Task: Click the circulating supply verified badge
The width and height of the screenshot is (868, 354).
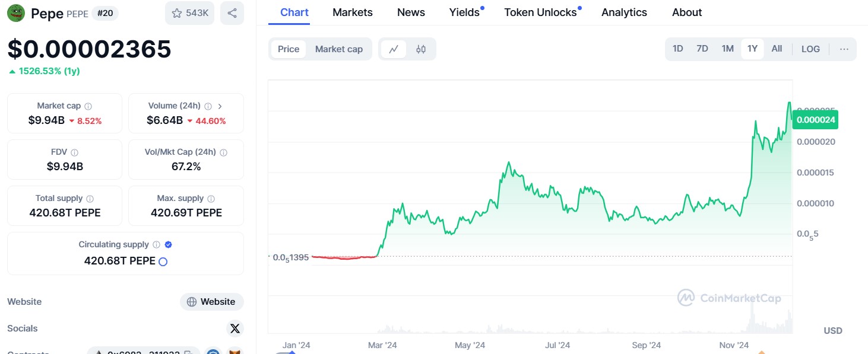Action: coord(168,245)
